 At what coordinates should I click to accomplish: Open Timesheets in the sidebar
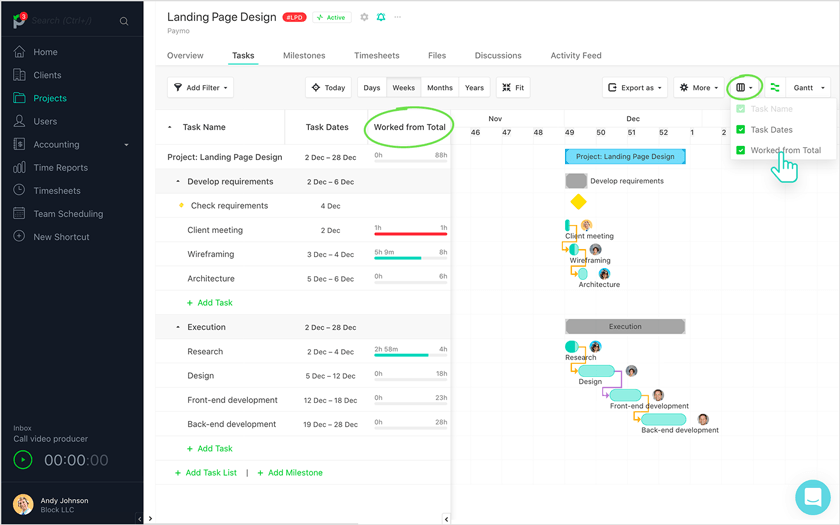(x=57, y=190)
